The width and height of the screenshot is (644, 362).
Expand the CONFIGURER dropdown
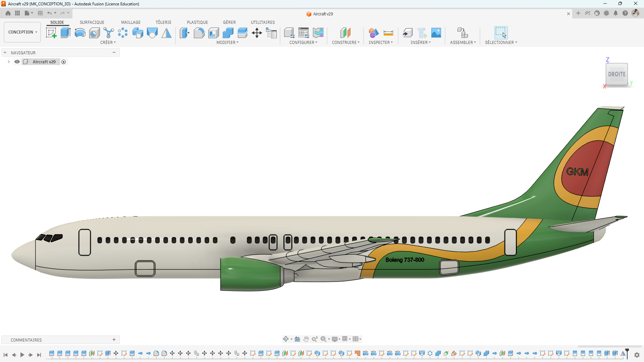click(x=303, y=43)
